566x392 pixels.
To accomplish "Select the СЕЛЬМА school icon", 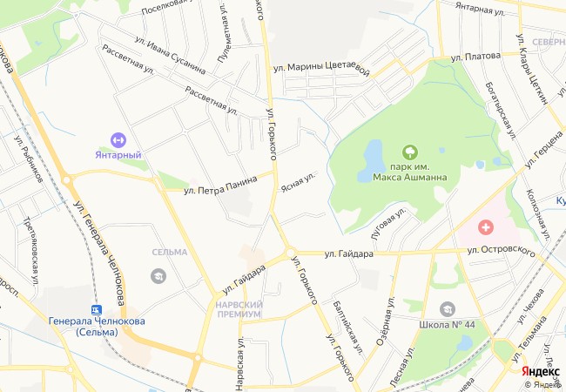I will 158,276.
